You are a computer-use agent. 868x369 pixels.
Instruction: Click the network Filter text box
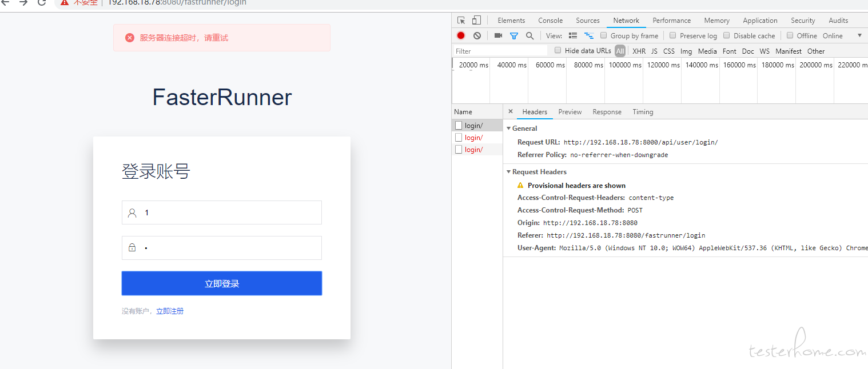click(500, 51)
